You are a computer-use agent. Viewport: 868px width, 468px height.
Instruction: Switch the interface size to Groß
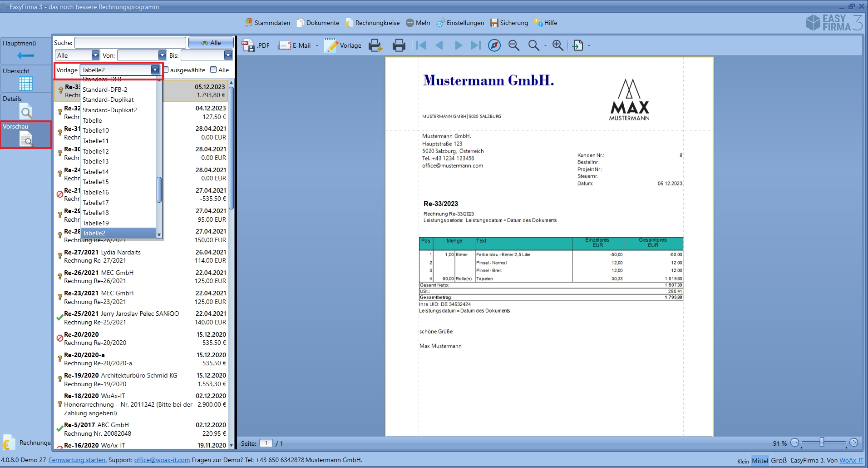(779, 460)
